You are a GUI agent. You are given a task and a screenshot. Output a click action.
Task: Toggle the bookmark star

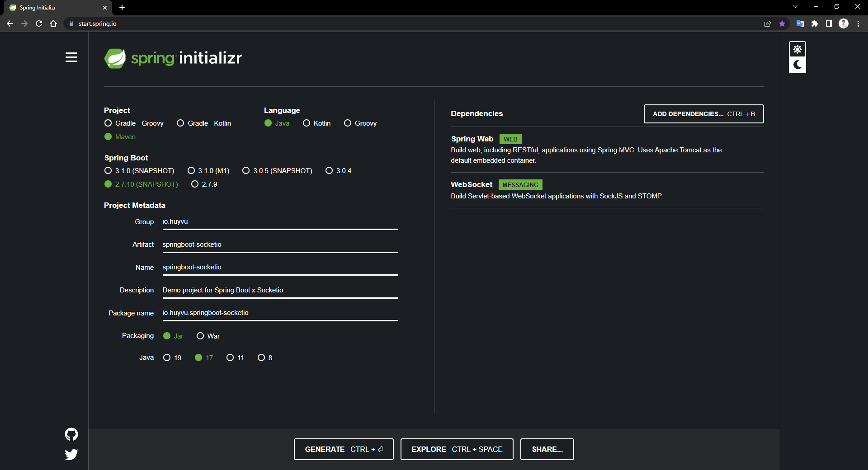(x=782, y=23)
